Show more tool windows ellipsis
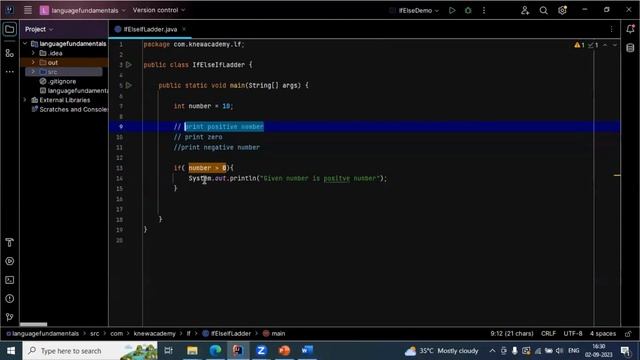The height and width of the screenshot is (360, 640). pyautogui.click(x=9, y=71)
